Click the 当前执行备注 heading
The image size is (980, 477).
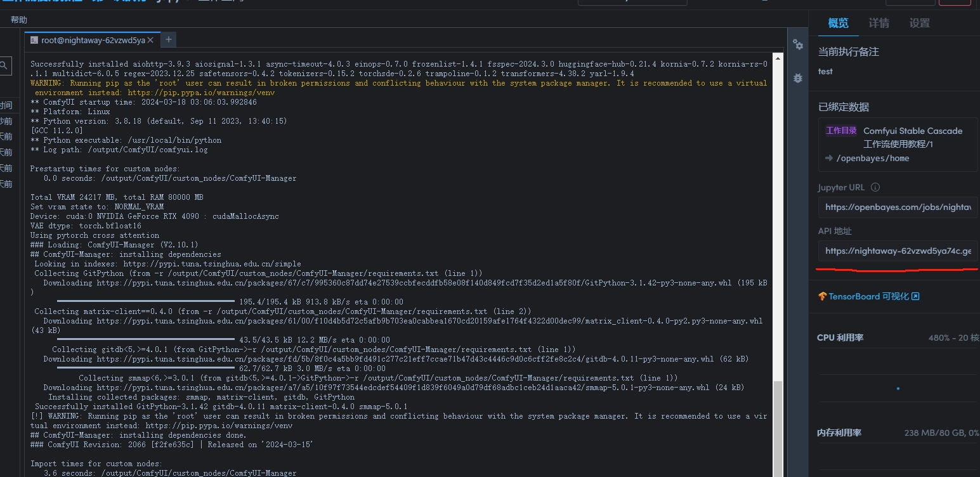[849, 52]
